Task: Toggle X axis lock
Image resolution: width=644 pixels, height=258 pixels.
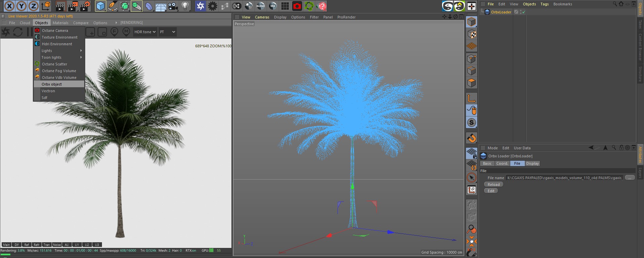Action: 9,6
